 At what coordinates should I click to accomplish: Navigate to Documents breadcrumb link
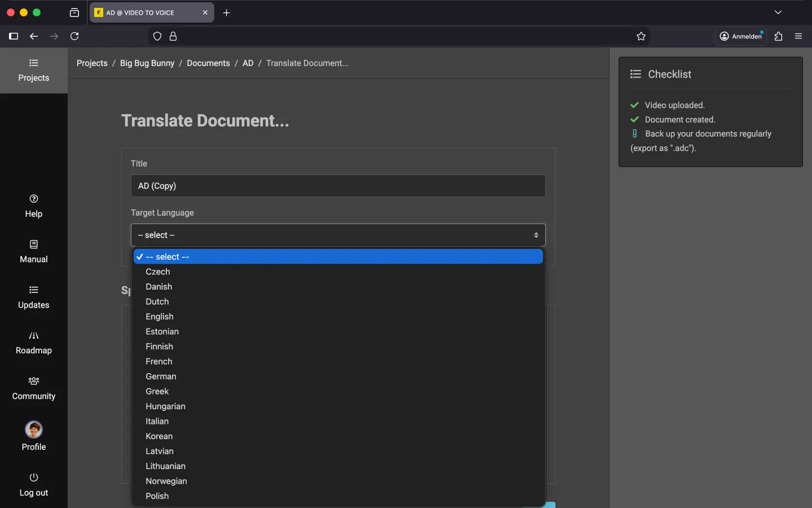point(208,63)
